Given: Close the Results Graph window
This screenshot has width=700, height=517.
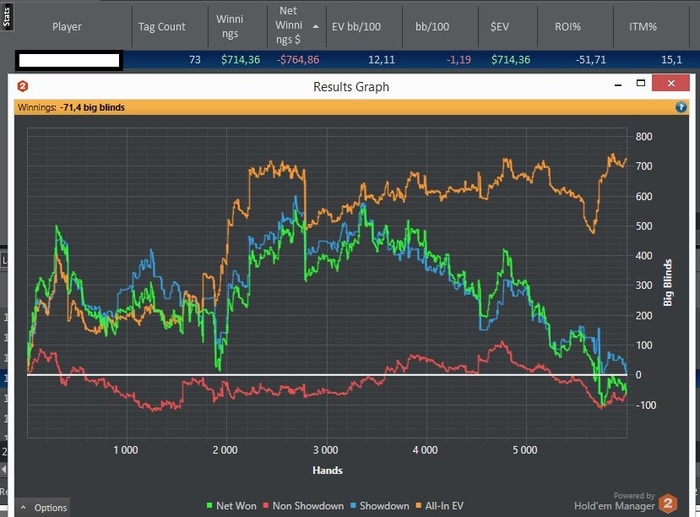Looking at the screenshot, I should click(671, 83).
